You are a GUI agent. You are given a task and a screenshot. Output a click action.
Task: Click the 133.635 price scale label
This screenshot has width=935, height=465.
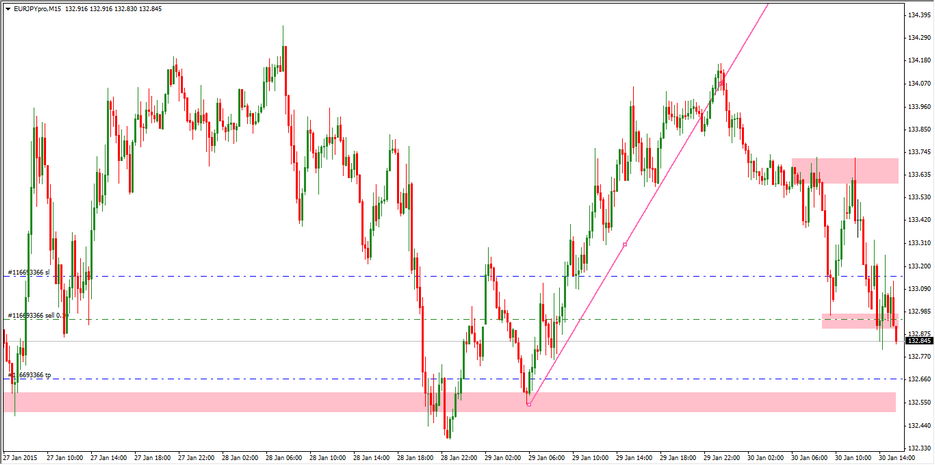pyautogui.click(x=919, y=175)
